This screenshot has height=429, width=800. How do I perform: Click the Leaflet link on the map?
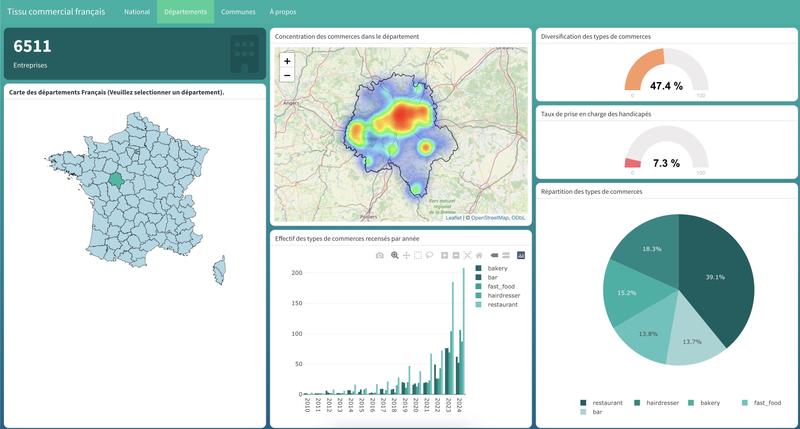pos(454,217)
